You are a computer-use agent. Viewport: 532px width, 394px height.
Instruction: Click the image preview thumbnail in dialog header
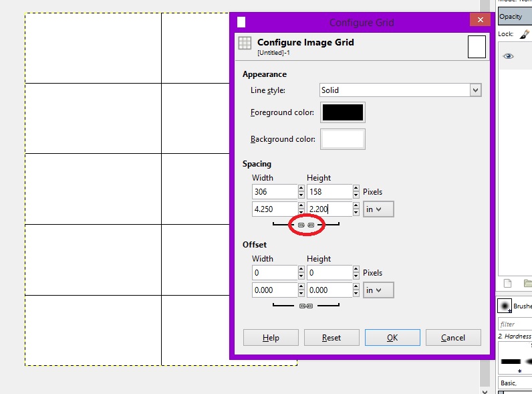477,47
